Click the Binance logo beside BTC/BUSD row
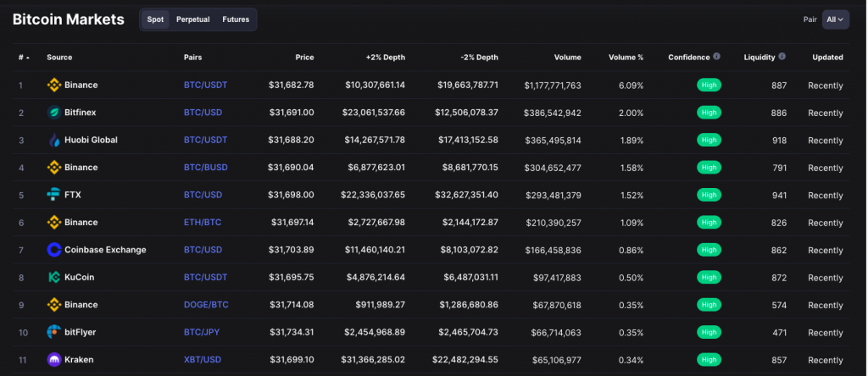868x376 pixels. coord(53,168)
